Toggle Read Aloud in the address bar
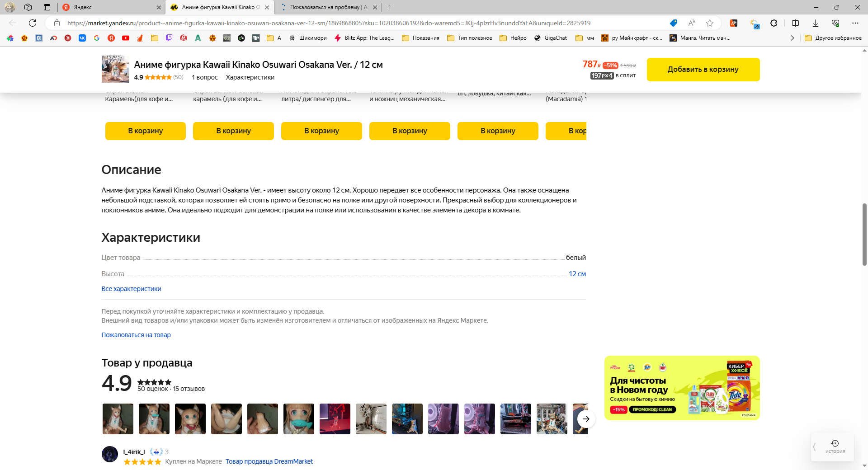 [x=692, y=23]
